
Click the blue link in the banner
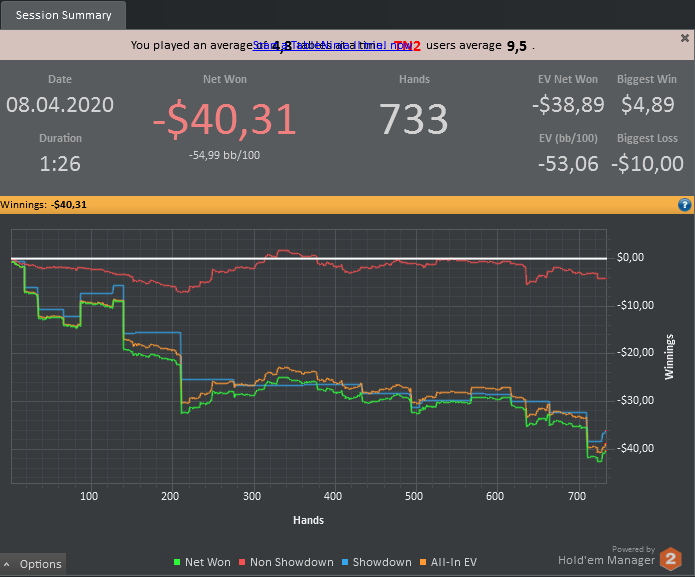coord(332,45)
